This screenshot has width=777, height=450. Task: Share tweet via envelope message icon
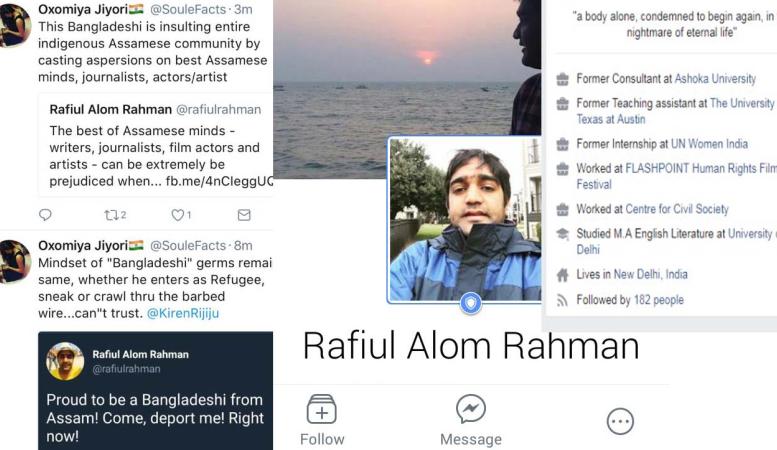[x=244, y=215]
